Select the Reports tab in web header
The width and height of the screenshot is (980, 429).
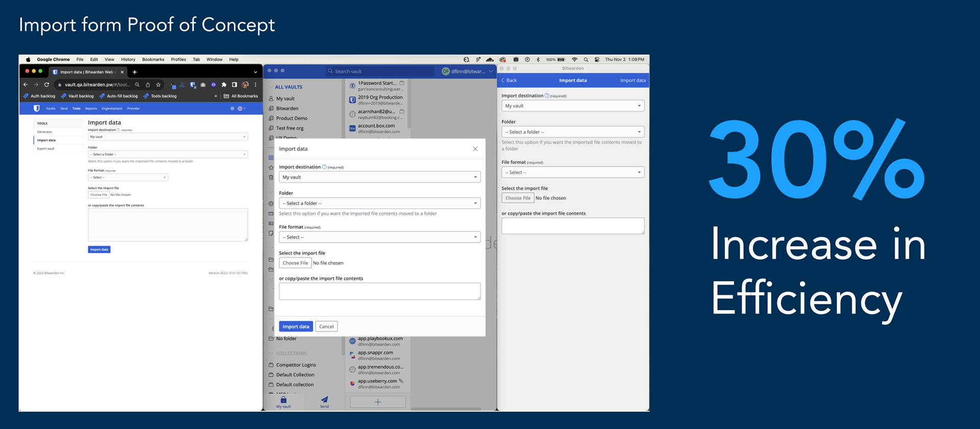pyautogui.click(x=91, y=108)
